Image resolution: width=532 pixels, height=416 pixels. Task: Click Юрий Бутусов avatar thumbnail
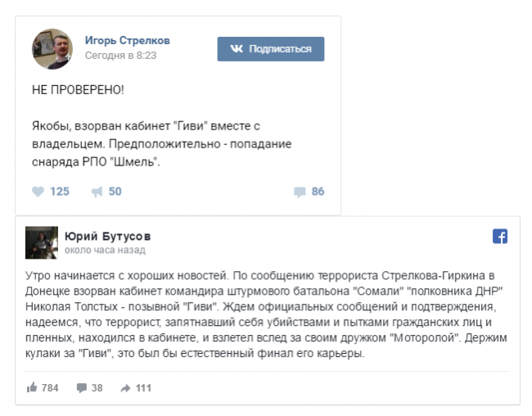(42, 242)
